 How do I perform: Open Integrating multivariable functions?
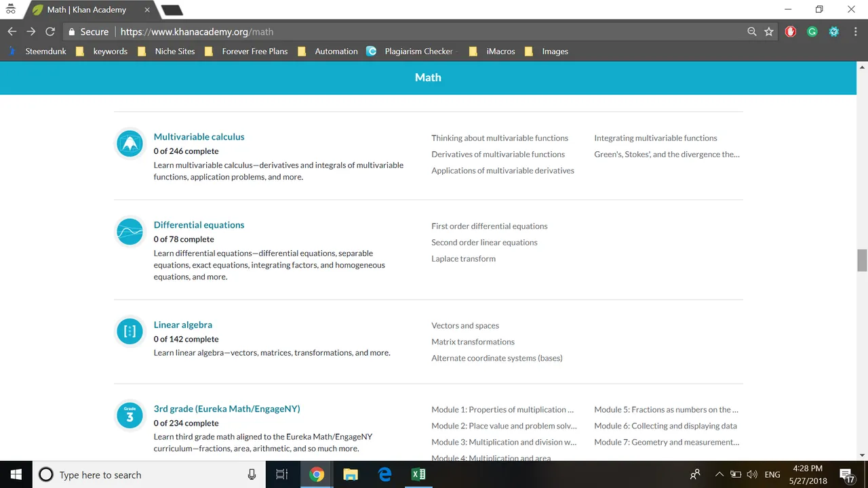point(655,138)
